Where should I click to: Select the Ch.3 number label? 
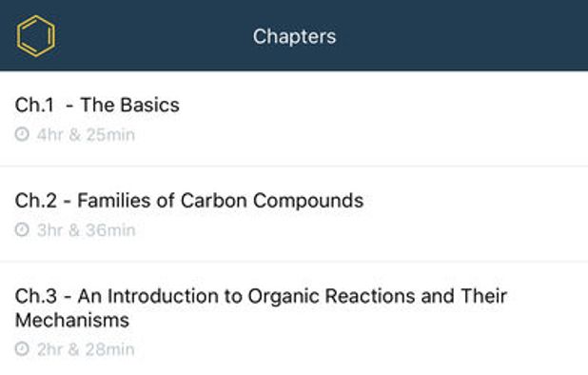tap(36, 296)
